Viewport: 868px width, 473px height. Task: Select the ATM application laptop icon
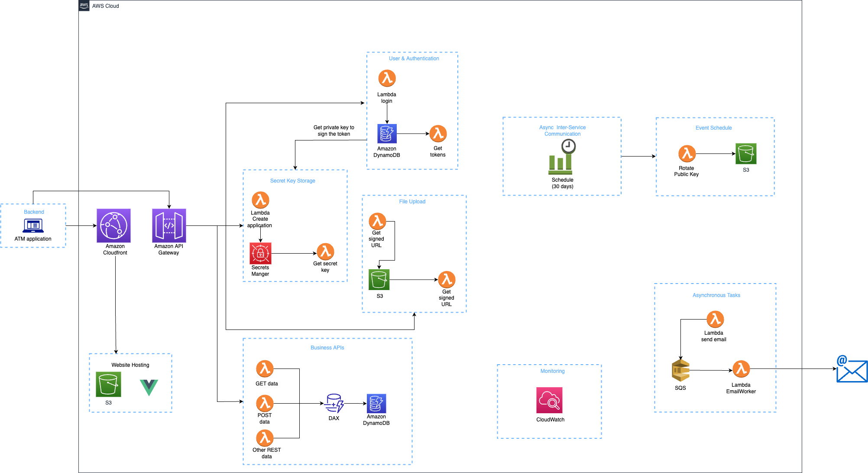pyautogui.click(x=33, y=226)
